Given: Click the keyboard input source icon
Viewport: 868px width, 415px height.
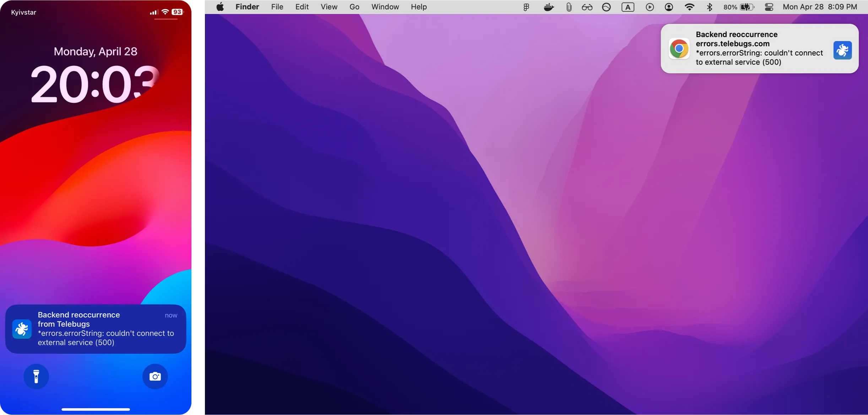Looking at the screenshot, I should pos(628,7).
